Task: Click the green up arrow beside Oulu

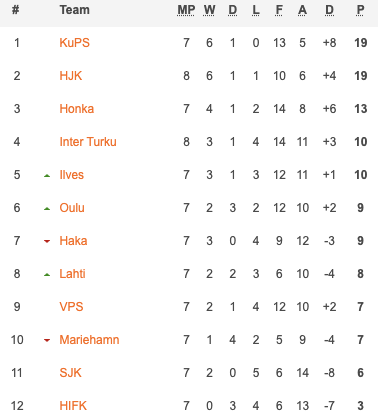Action: point(47,208)
